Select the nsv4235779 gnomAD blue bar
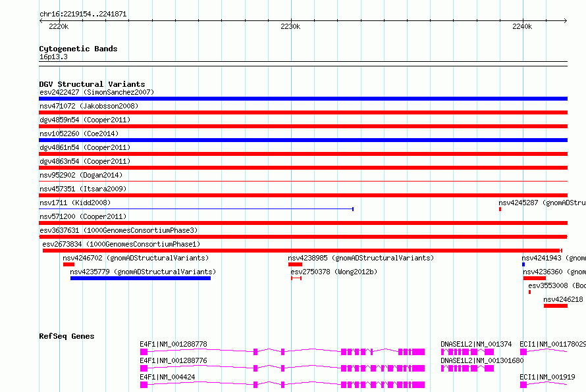Viewport: 586px width, 392px height. click(140, 278)
